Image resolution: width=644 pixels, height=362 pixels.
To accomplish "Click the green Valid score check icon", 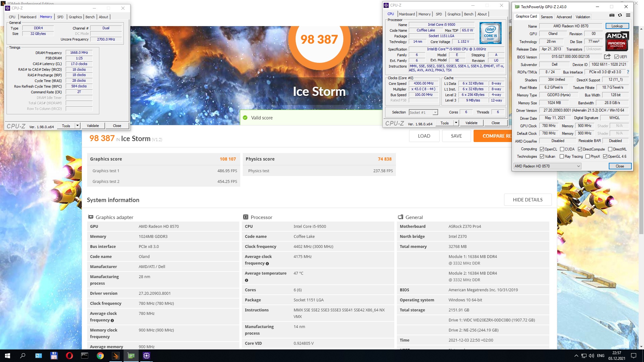I will [x=245, y=118].
